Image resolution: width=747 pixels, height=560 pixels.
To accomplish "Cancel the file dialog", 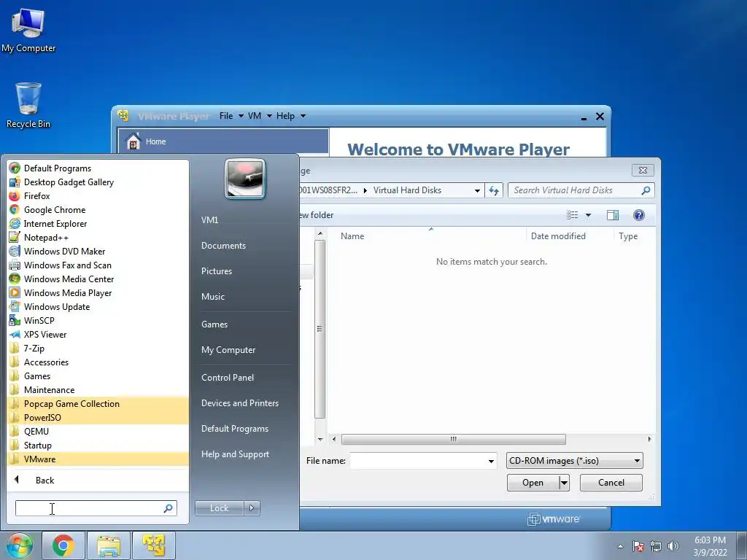I will pos(611,483).
